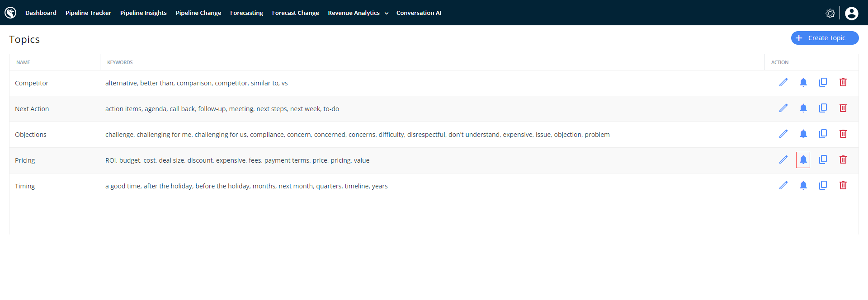
Task: Toggle alert bell for Next Action topic
Action: click(803, 108)
